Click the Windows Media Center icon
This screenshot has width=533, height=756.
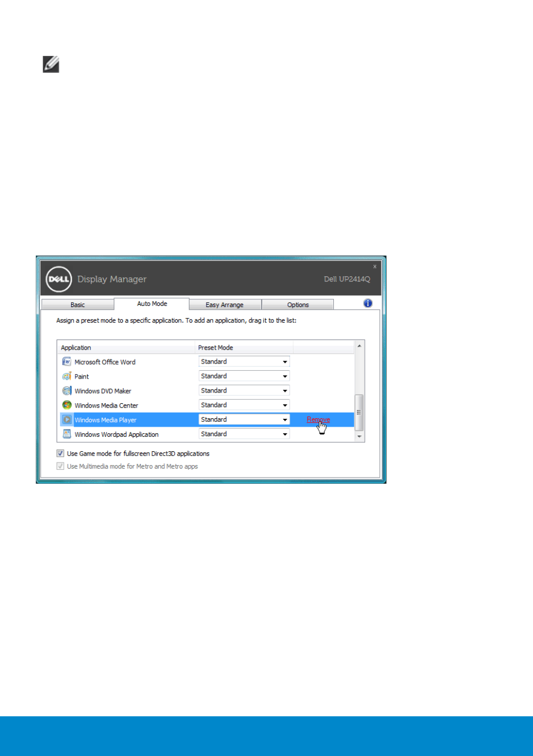coord(67,405)
